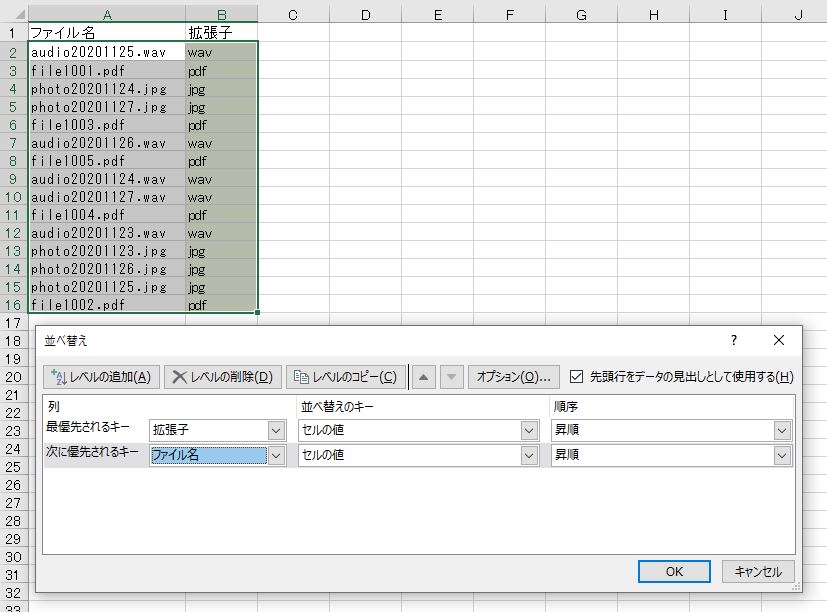Click cell photo20201126.jpg
The image size is (827, 612).
pos(107,268)
